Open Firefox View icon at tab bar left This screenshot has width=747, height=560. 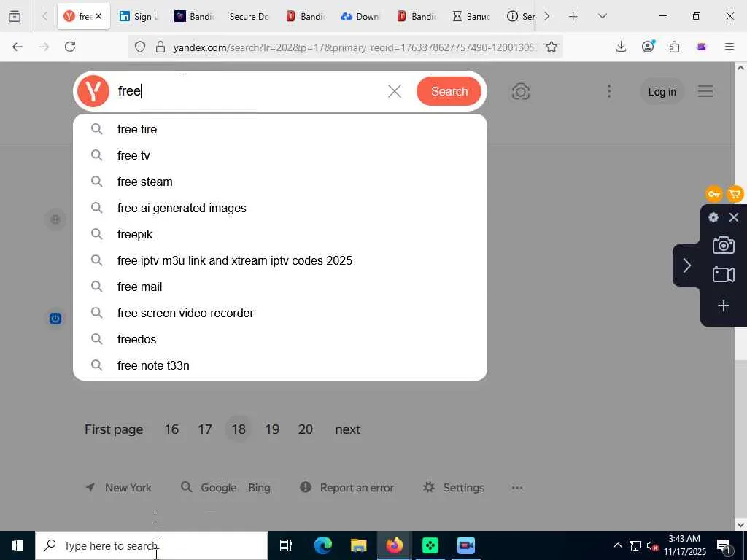15,16
